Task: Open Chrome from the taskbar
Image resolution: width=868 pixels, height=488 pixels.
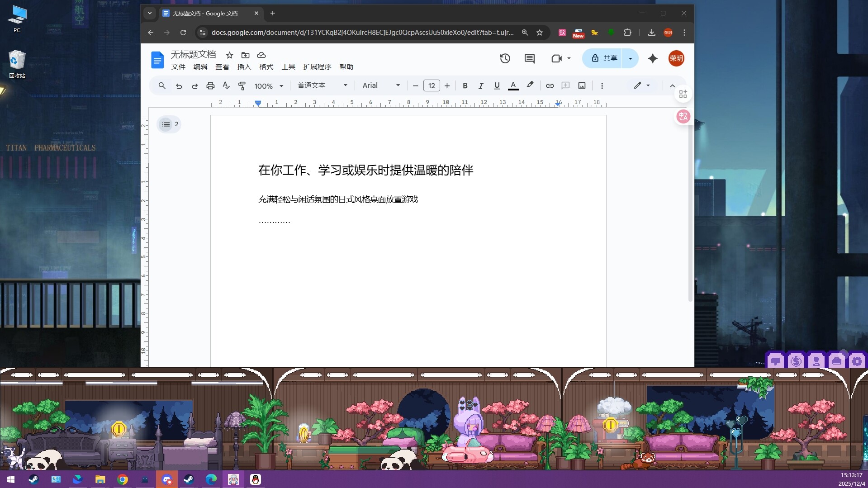Action: [122, 479]
